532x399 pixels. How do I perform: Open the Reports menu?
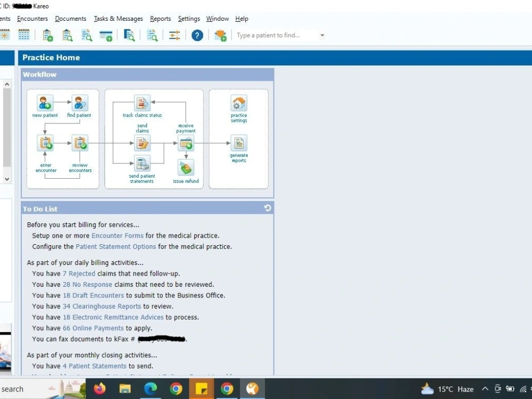tap(161, 19)
